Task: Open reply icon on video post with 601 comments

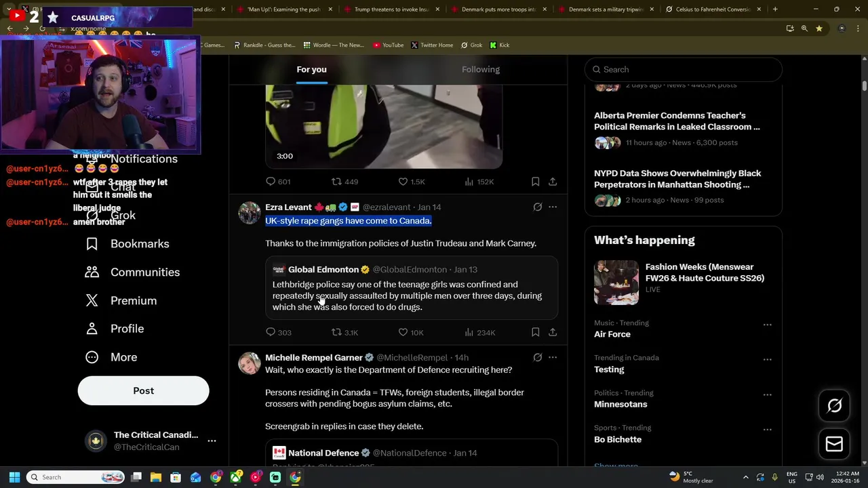Action: tap(271, 182)
